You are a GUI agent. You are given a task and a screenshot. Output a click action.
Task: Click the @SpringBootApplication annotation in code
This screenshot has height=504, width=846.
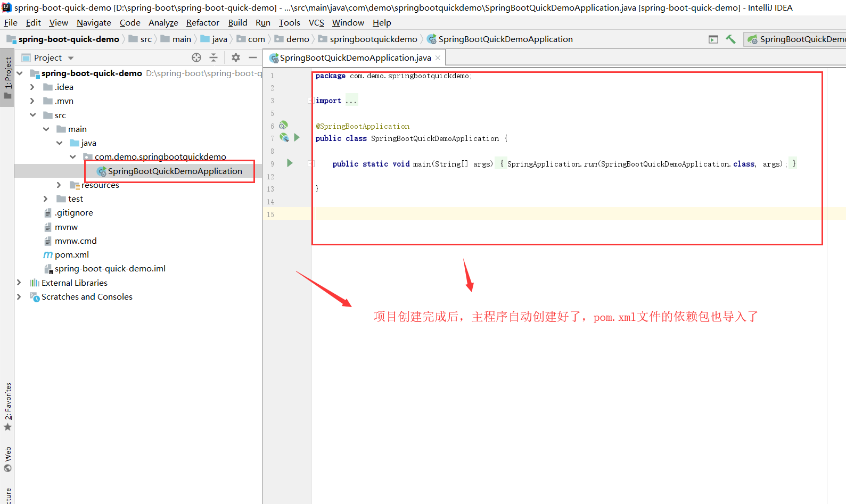tap(363, 126)
